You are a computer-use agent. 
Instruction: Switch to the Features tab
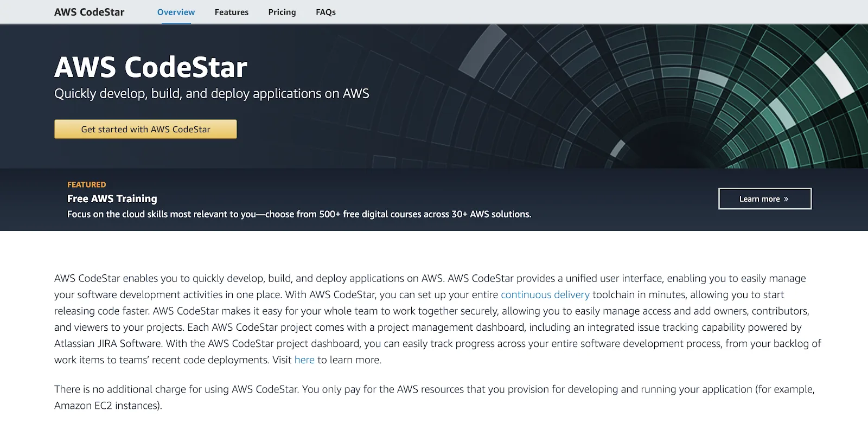click(232, 12)
